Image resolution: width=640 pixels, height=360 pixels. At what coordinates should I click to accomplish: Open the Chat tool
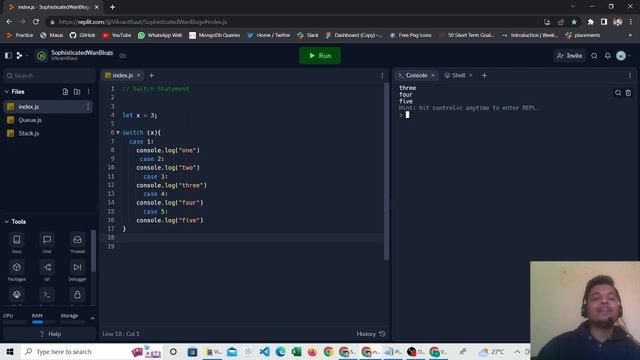tap(47, 242)
